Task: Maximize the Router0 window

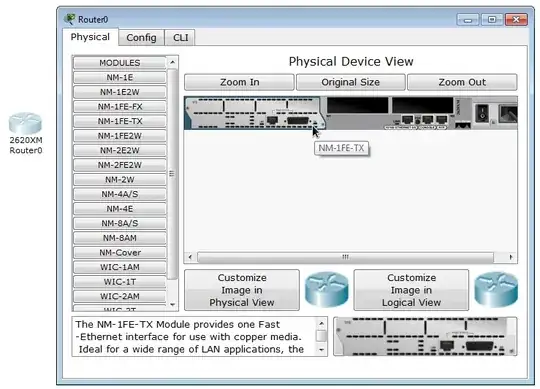Action: [x=491, y=20]
